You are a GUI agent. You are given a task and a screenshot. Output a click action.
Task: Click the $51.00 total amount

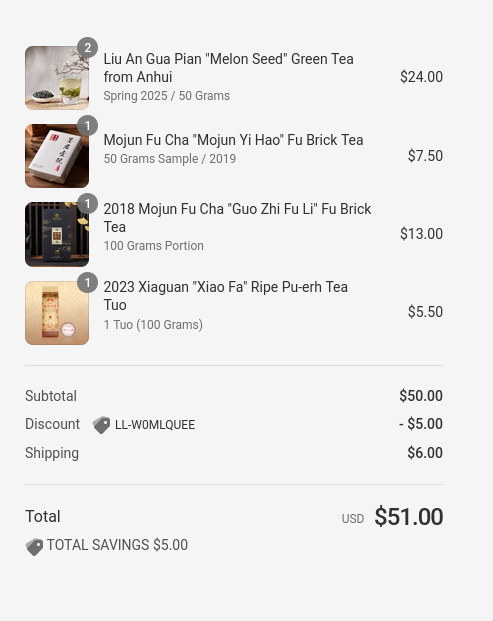click(x=409, y=516)
